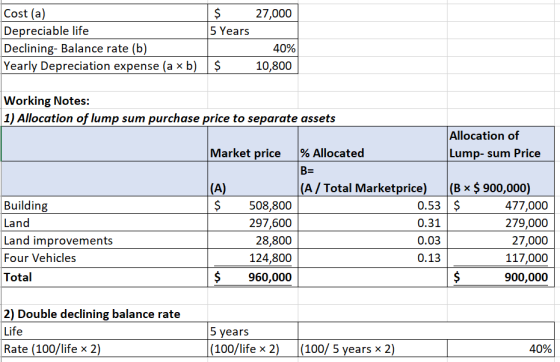Click the 'Allocation of lump sum purchase price' heading
The width and height of the screenshot is (560, 362).
coord(169,118)
